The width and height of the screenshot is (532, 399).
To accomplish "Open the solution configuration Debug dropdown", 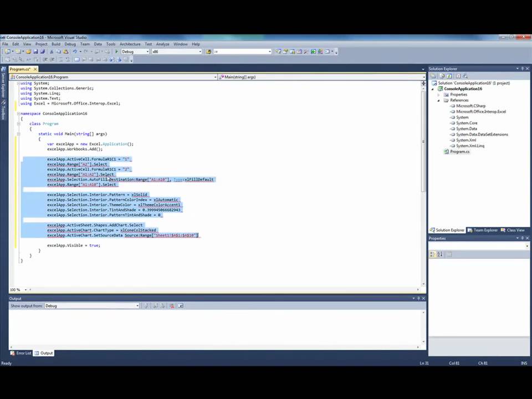I will coord(147,52).
